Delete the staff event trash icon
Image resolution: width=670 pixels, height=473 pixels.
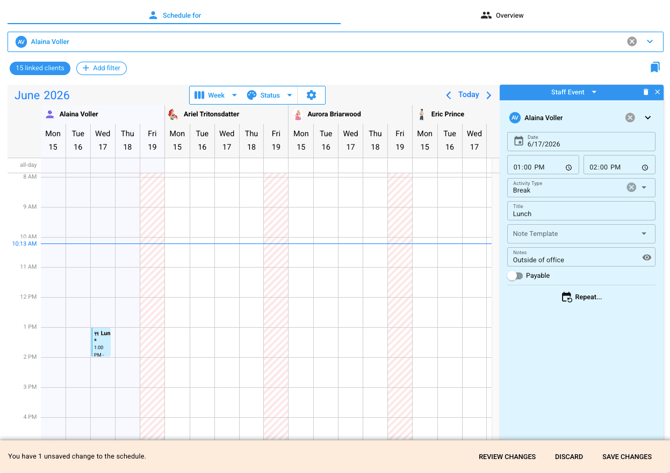click(646, 92)
